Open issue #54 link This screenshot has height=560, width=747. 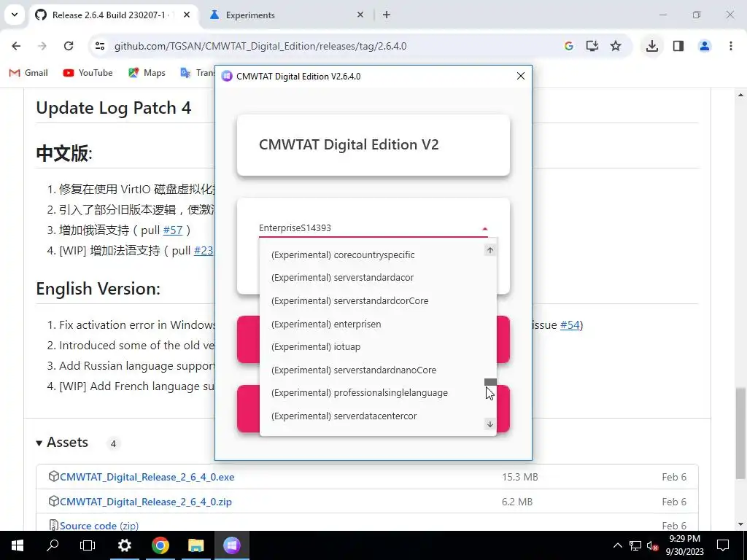(x=570, y=324)
